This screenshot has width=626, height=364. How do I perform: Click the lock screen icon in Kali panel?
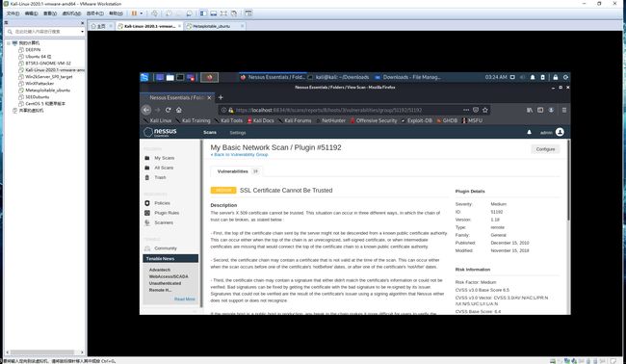(x=556, y=77)
